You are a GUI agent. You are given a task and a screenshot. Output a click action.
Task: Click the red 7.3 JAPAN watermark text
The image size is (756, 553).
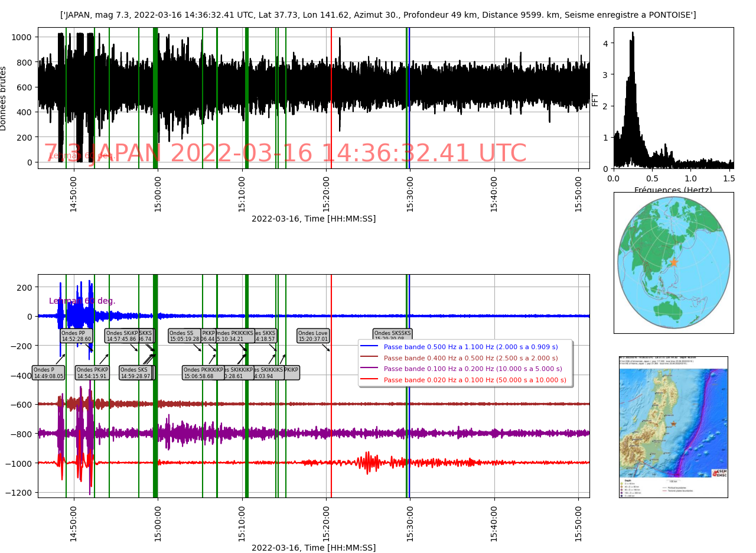(x=285, y=153)
